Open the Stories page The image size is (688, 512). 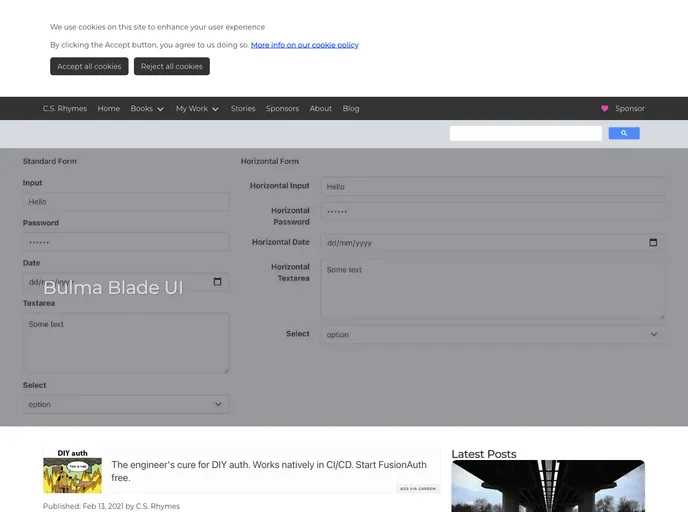pyautogui.click(x=243, y=108)
